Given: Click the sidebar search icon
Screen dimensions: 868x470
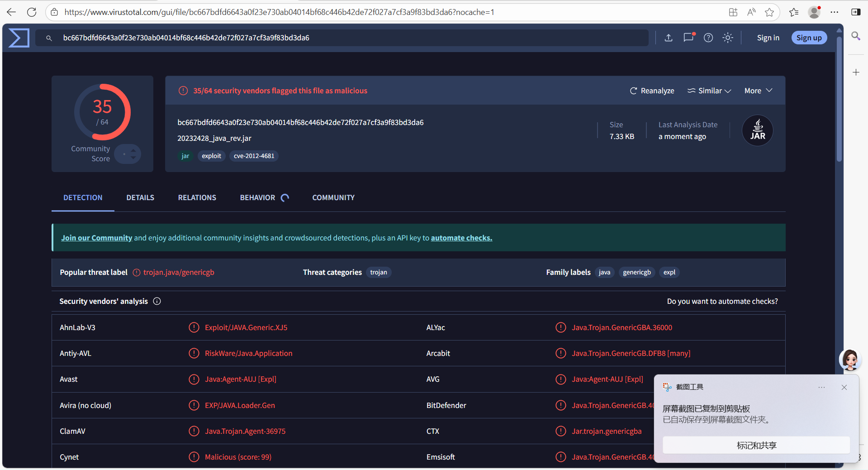Looking at the screenshot, I should coord(856,36).
